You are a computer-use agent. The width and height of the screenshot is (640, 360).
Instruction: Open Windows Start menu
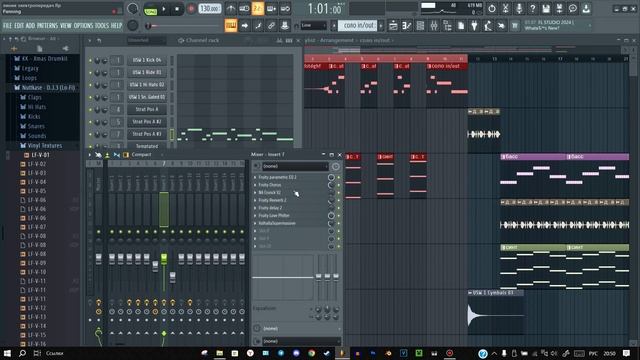tap(7, 353)
